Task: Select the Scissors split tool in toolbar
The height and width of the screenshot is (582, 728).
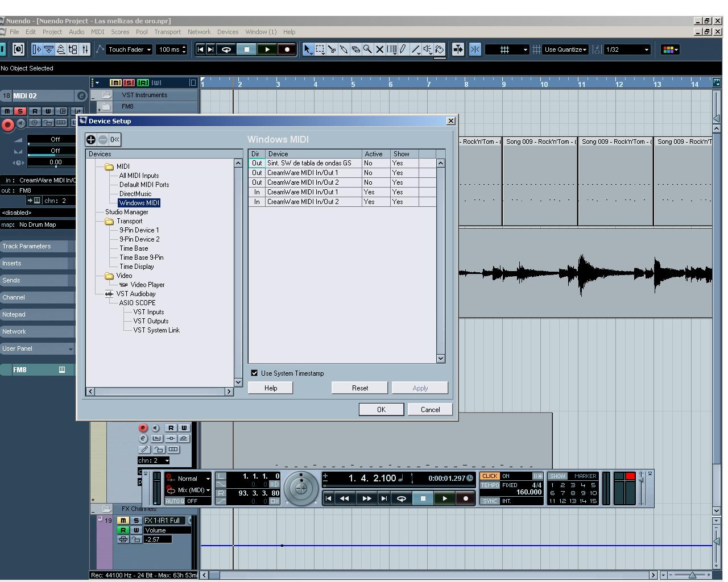Action: pyautogui.click(x=332, y=49)
